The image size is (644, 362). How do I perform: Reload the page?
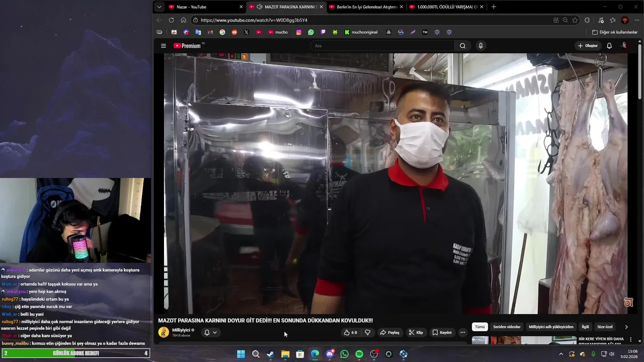click(x=171, y=20)
